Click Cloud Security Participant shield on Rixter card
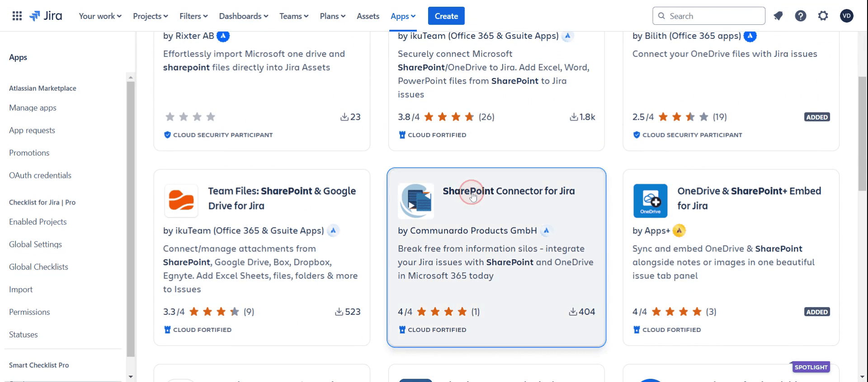The height and width of the screenshot is (382, 868). [x=167, y=135]
